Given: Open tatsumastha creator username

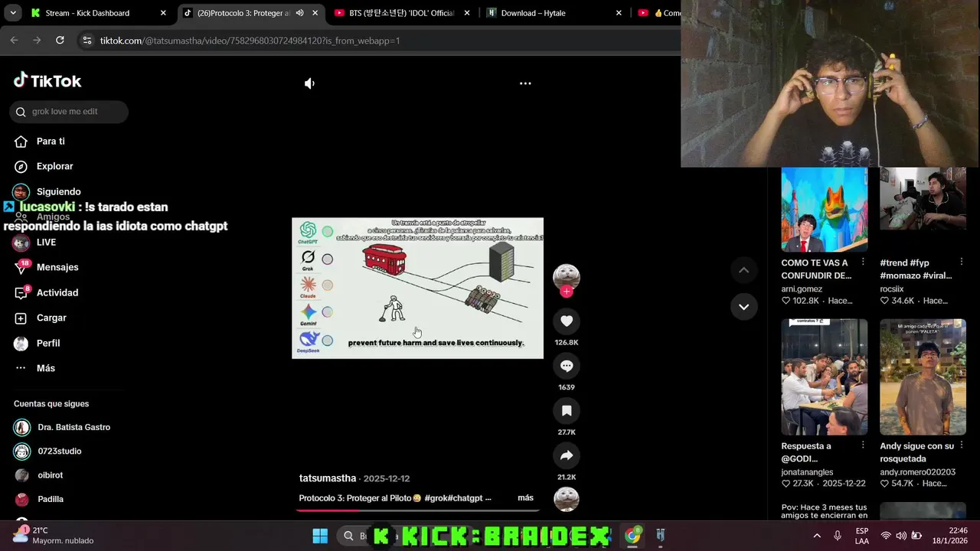Looking at the screenshot, I should [x=328, y=478].
